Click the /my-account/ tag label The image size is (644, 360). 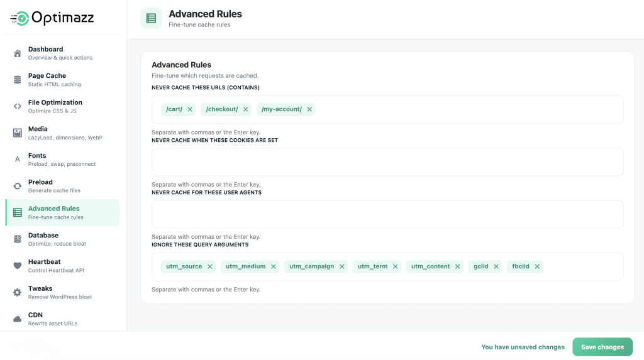pos(281,109)
